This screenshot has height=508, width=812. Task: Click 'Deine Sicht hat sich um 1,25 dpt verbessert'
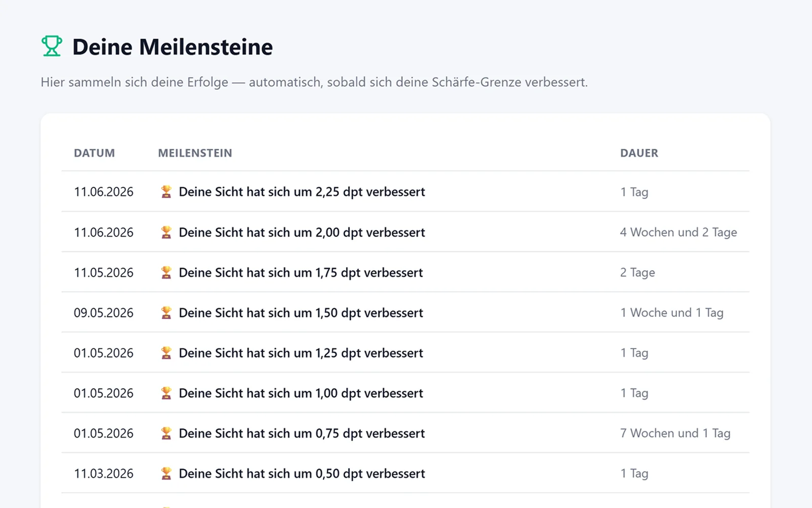coord(301,353)
